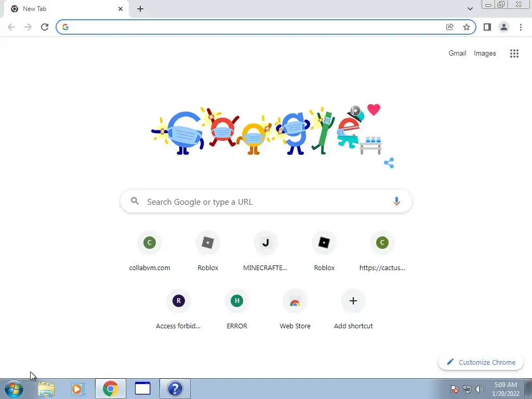Open the second Roblox shortcut with black icon
Image resolution: width=532 pixels, height=399 pixels.
pyautogui.click(x=324, y=251)
